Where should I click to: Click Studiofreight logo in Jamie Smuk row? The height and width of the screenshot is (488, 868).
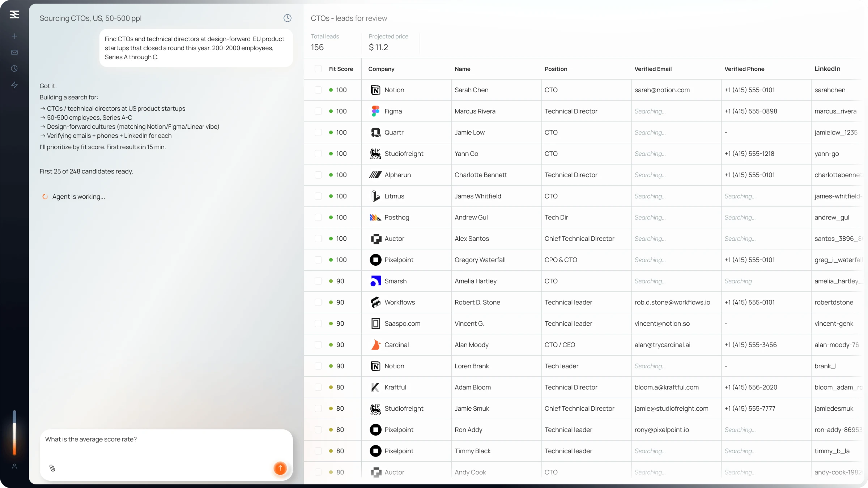[375, 408]
